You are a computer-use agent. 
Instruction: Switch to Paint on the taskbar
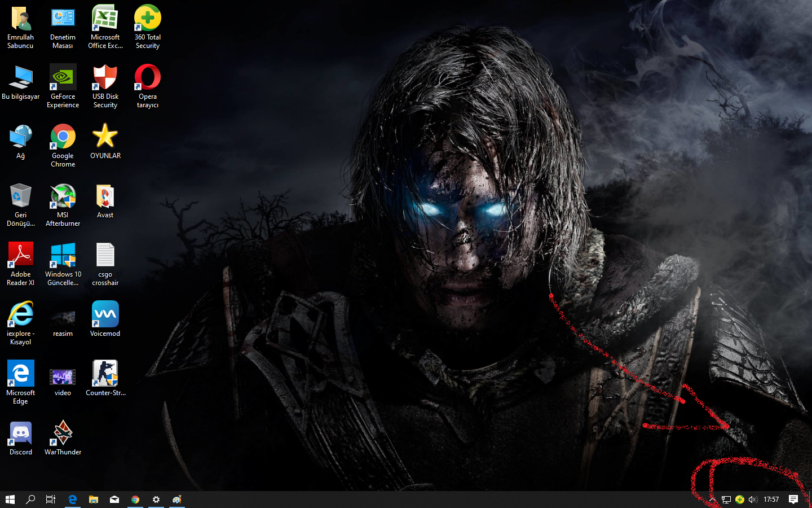(x=177, y=500)
